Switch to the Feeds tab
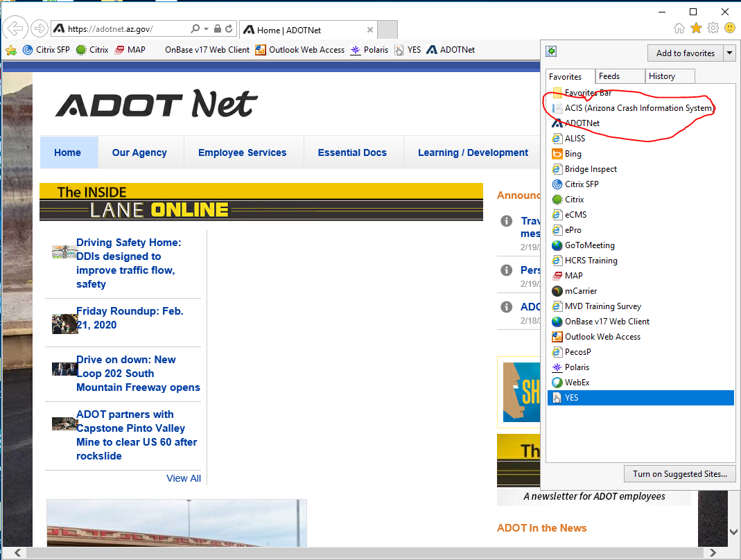 620,76
